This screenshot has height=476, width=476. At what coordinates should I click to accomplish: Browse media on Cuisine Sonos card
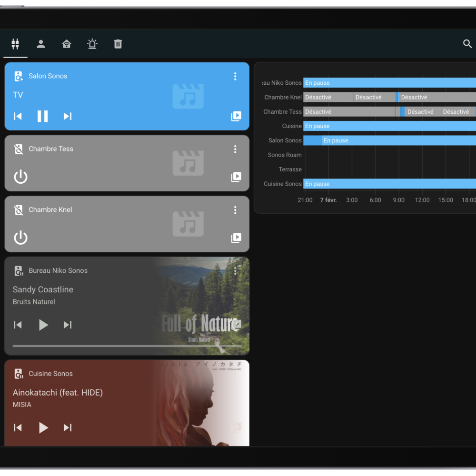point(236,427)
